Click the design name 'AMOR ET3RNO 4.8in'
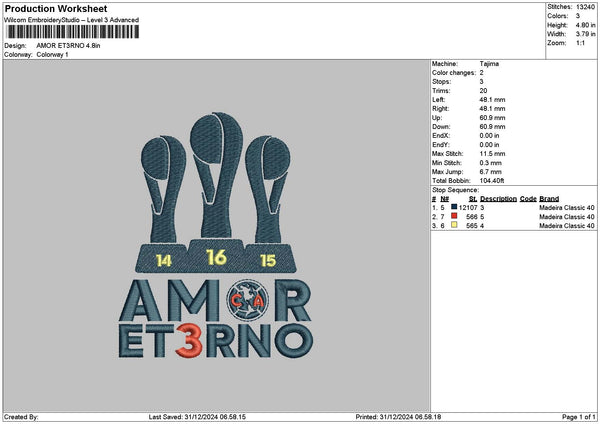600x424 pixels. pyautogui.click(x=68, y=46)
